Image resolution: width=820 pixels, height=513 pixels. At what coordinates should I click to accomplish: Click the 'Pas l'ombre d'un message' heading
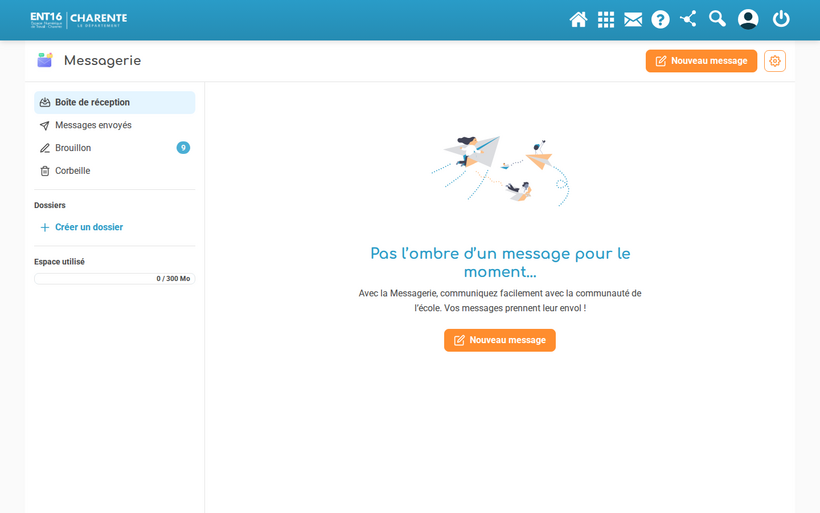[500, 263]
